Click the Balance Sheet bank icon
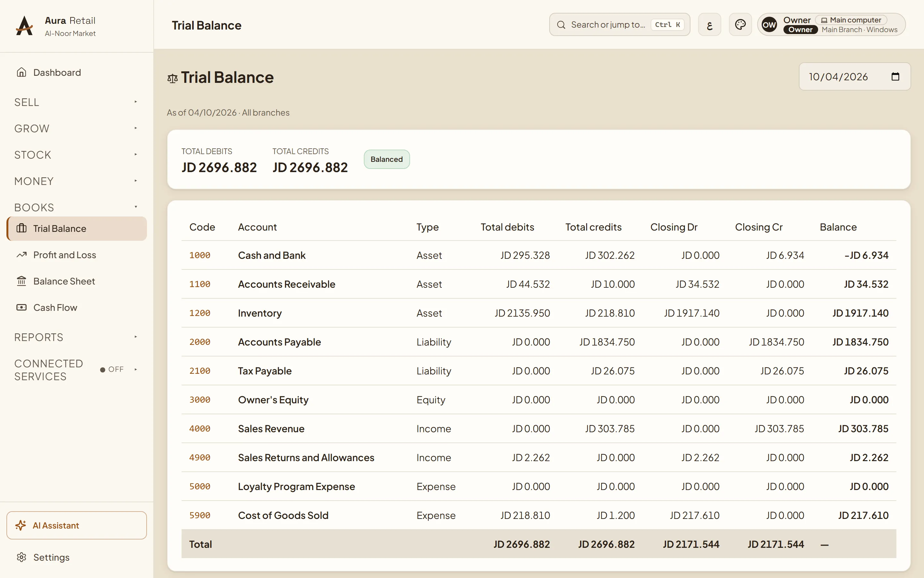This screenshot has width=924, height=578. pos(21,281)
